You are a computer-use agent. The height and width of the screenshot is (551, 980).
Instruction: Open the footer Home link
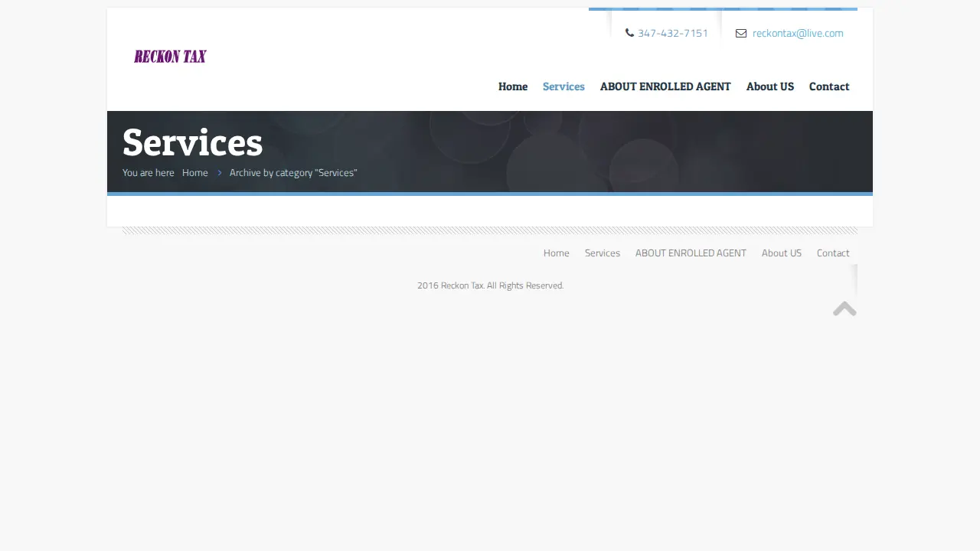557,253
